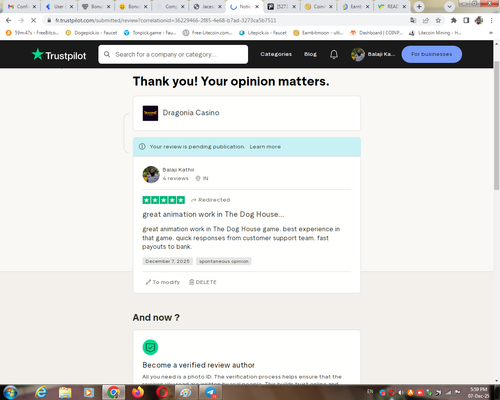Click the Dragonia Casino logo thumbnail

pos(150,113)
